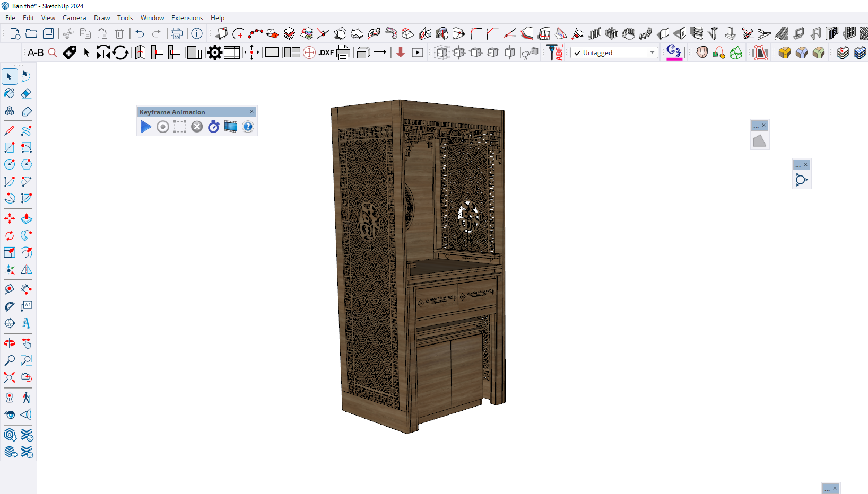The width and height of the screenshot is (868, 494).
Task: Open the Extensions menu
Action: click(187, 17)
